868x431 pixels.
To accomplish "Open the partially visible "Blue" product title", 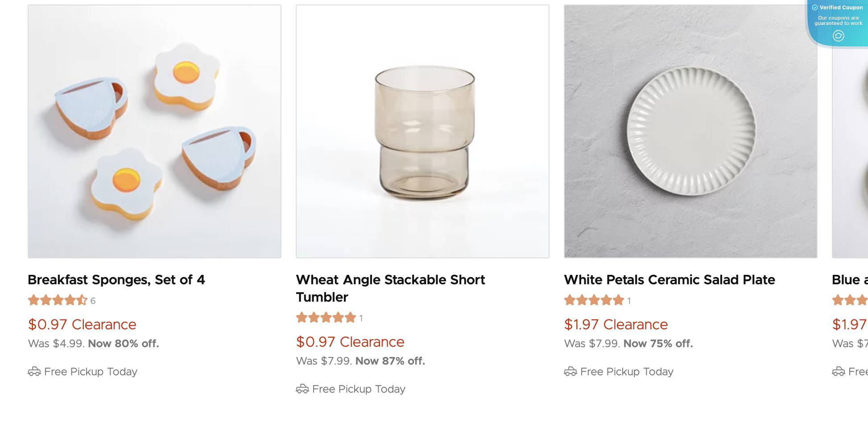I will coord(849,280).
